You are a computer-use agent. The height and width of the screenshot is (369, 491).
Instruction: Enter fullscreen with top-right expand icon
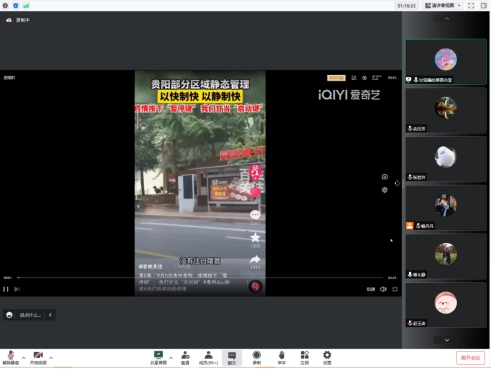tap(471, 6)
